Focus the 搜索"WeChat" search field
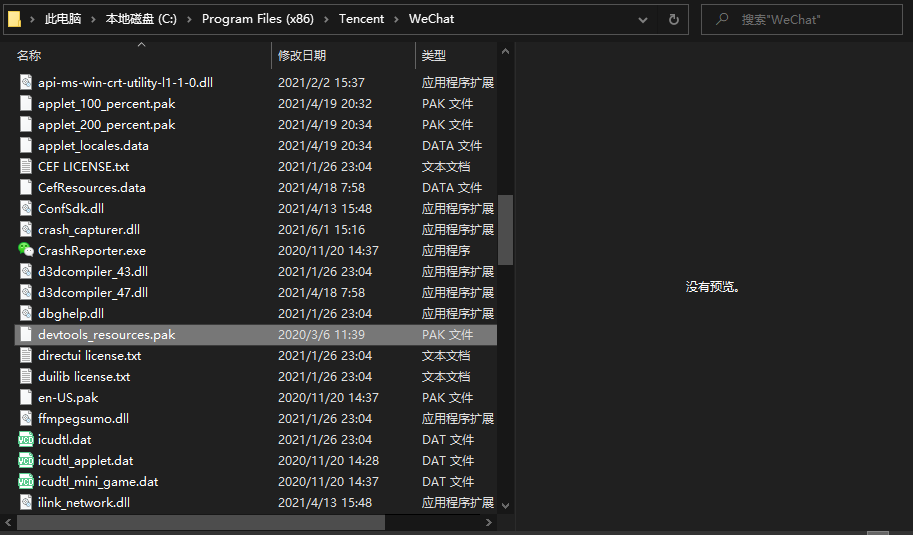Screen dimensions: 913x535 802,19
